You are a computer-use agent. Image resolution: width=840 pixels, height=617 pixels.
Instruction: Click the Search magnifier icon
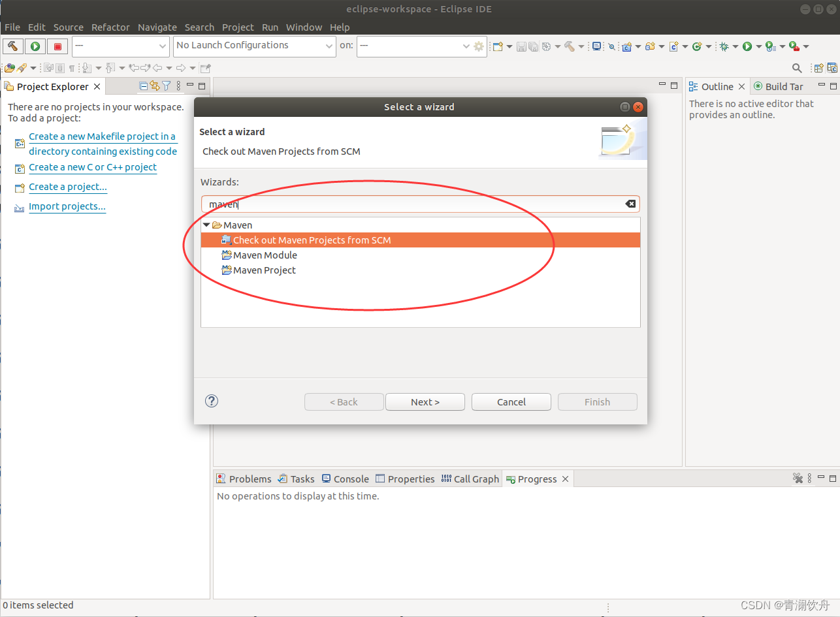coord(797,68)
